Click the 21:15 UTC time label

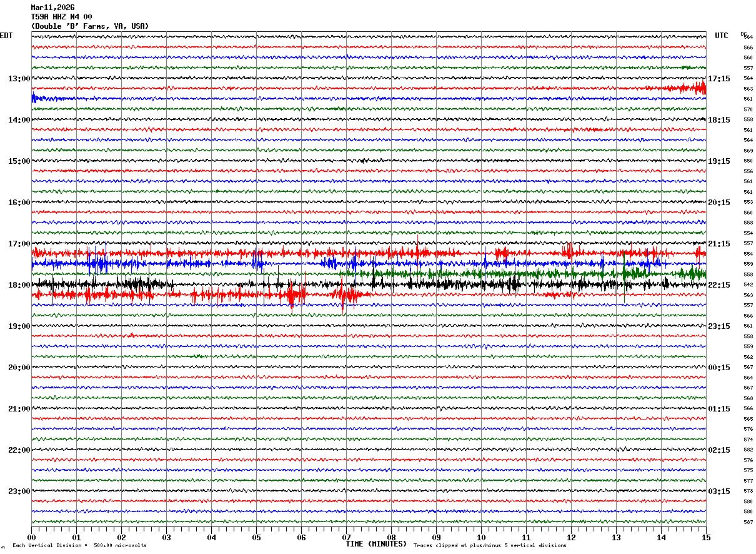(719, 244)
